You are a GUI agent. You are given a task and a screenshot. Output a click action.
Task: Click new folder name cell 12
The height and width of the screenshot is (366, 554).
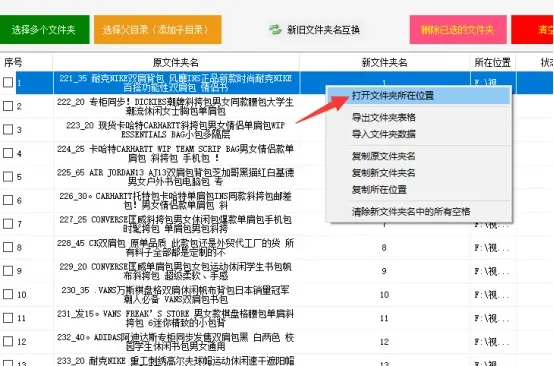tap(384, 342)
